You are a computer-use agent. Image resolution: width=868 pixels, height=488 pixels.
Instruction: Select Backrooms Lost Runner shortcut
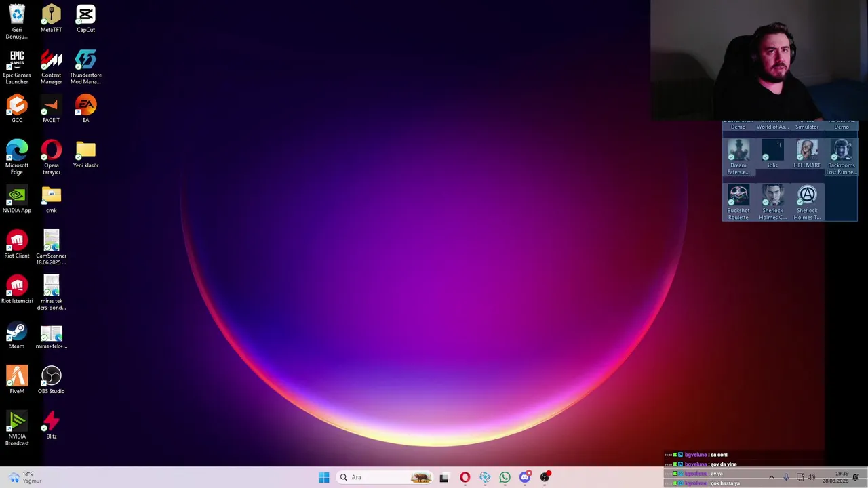[842, 157]
